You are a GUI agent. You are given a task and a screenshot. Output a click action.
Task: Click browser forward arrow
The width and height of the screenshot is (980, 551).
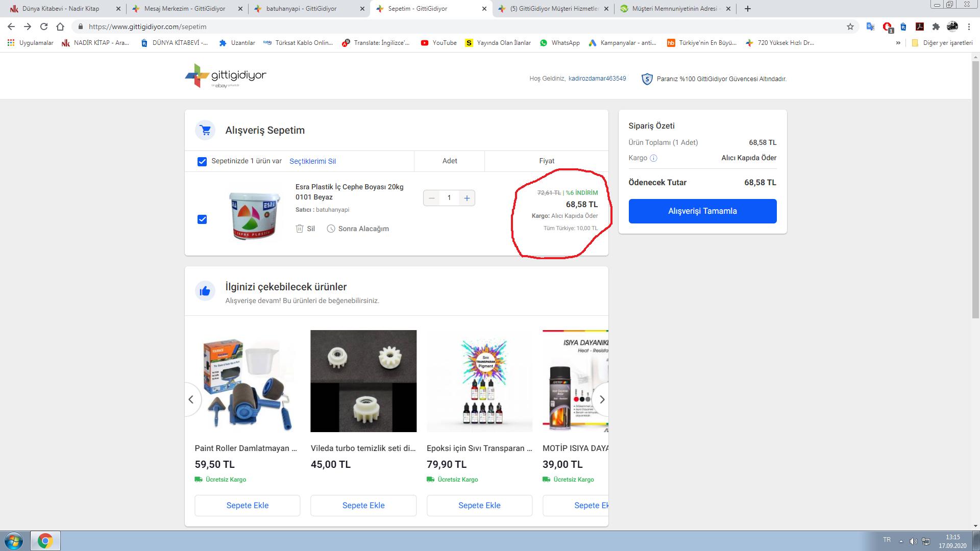28,27
